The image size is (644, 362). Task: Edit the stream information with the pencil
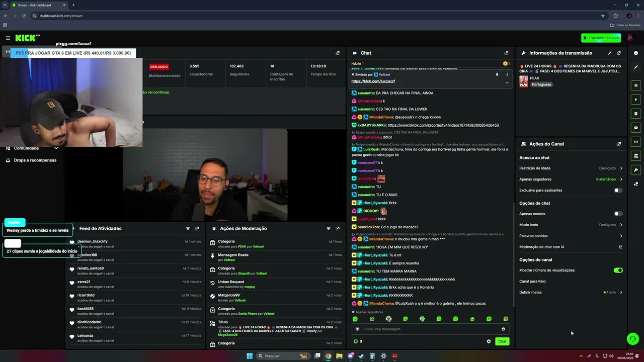[610, 53]
